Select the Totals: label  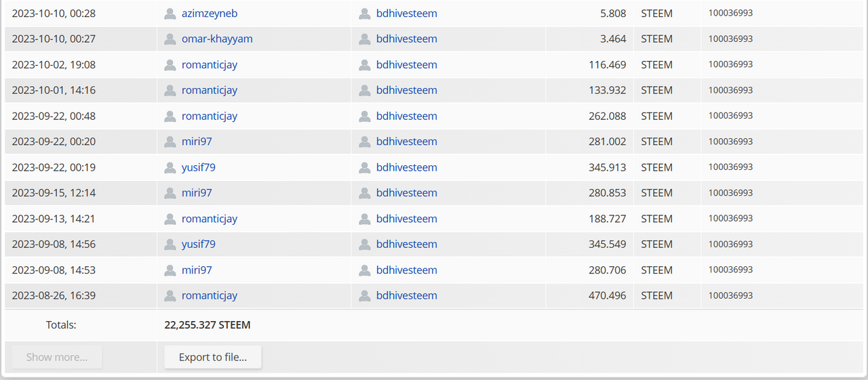(61, 325)
